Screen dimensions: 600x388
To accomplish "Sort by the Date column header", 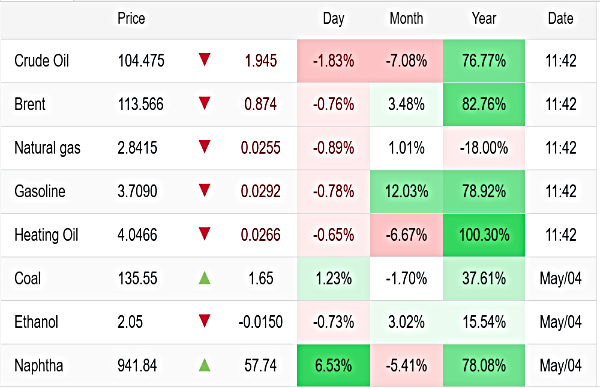I will point(561,18).
